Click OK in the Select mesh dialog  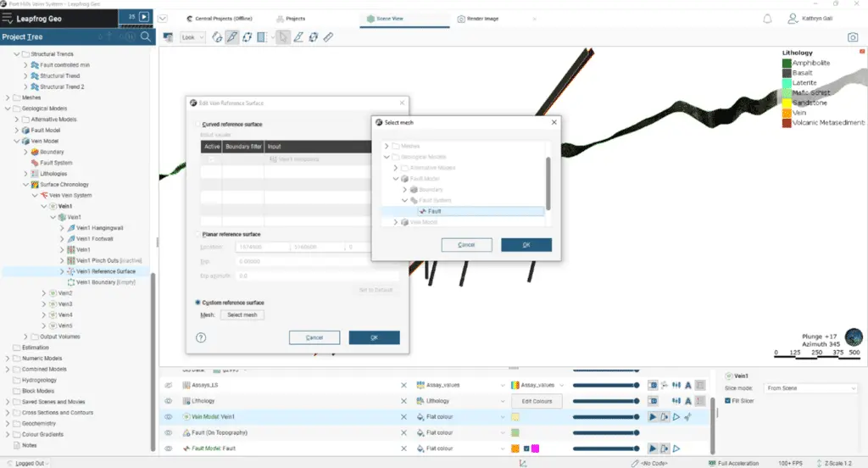click(526, 245)
